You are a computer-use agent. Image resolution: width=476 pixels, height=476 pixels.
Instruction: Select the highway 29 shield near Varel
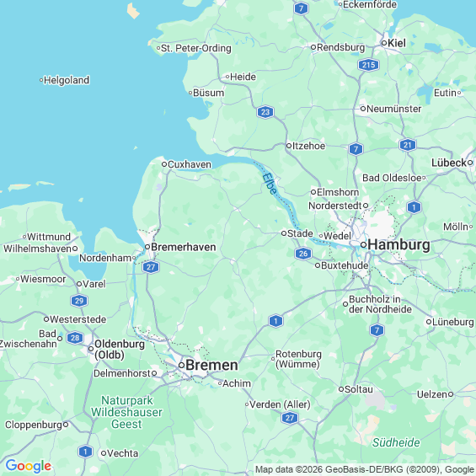[x=79, y=301]
